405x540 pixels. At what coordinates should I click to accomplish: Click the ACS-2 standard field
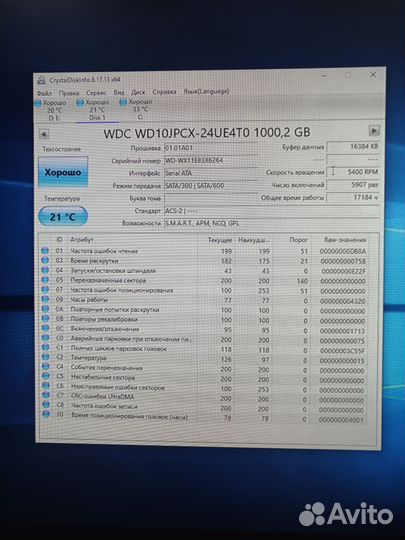(271, 211)
